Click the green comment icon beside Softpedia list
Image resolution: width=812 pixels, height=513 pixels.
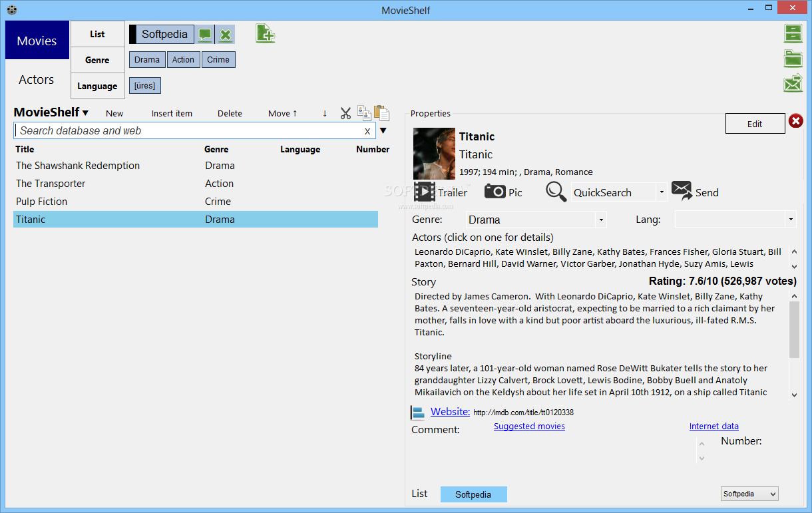coord(205,35)
